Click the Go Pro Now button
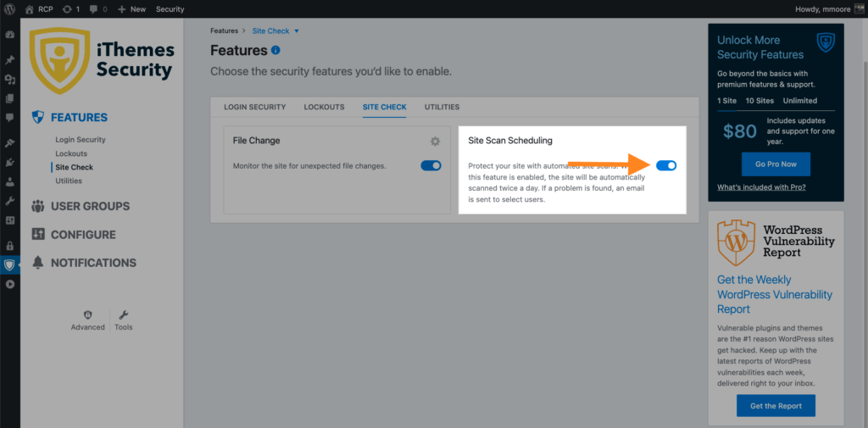The height and width of the screenshot is (428, 868). 776,164
